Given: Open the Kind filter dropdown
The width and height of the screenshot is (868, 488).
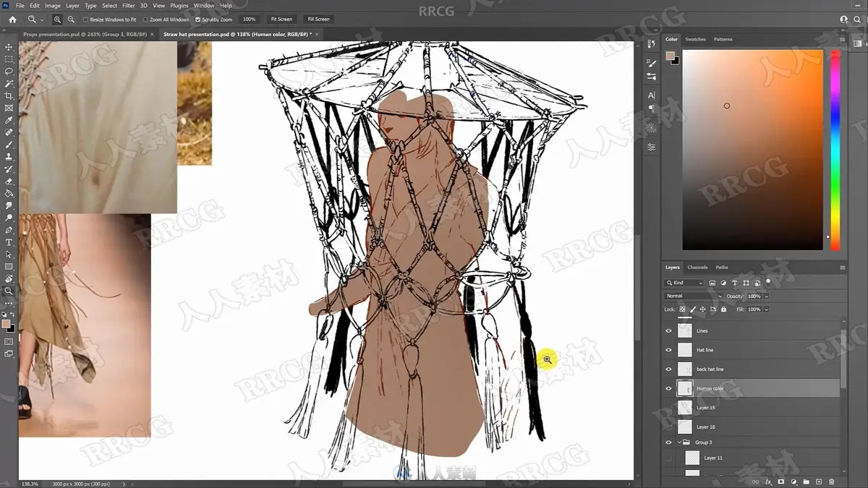Looking at the screenshot, I should [x=684, y=283].
